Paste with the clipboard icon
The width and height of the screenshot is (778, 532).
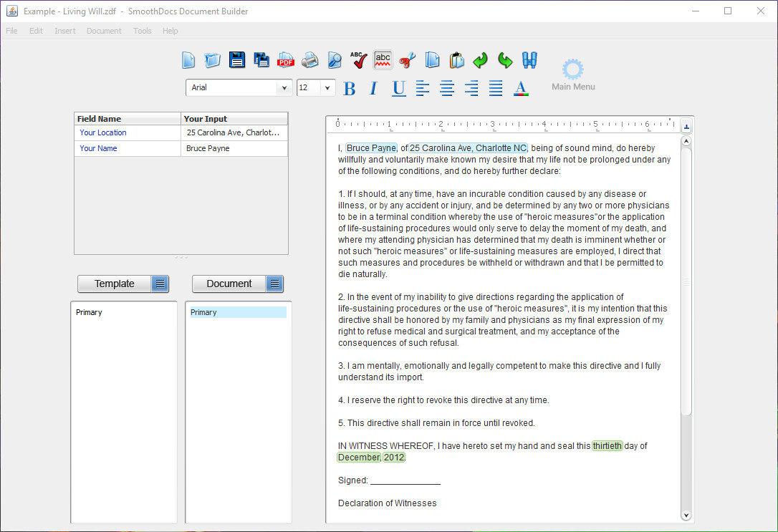coord(456,60)
